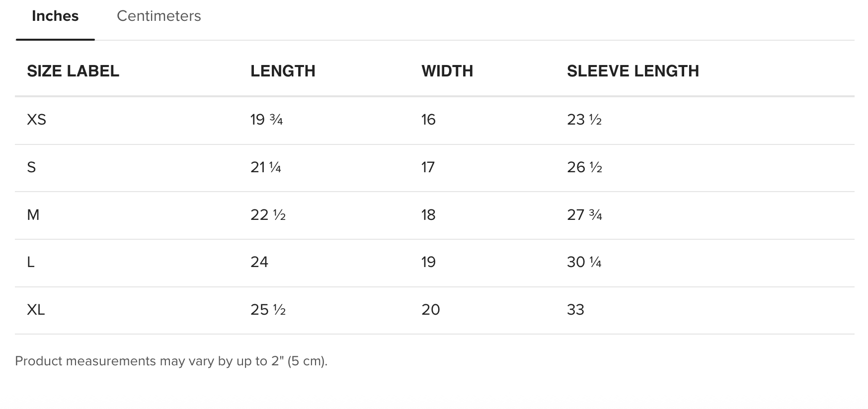The image size is (868, 409).
Task: Click the product measurements disclaimer text
Action: click(x=171, y=361)
